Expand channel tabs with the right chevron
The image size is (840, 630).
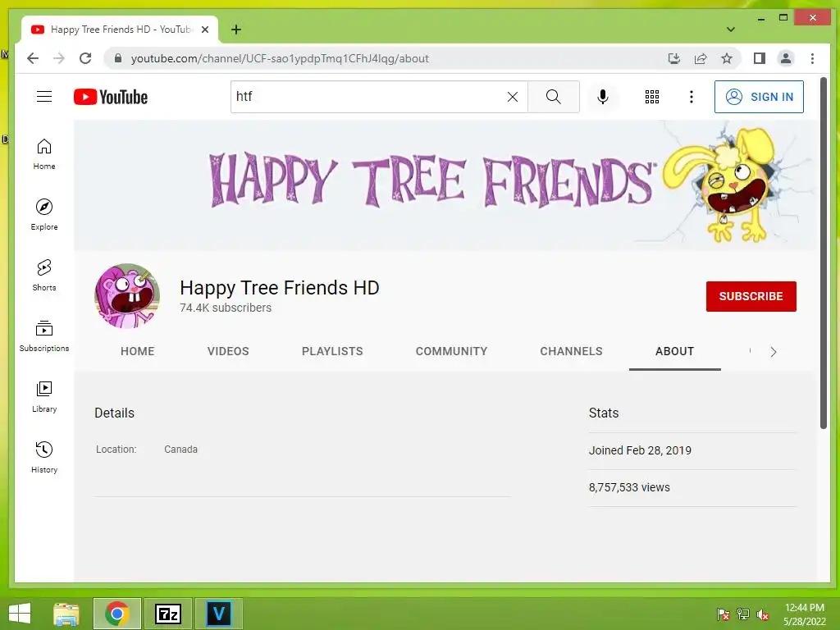(773, 351)
